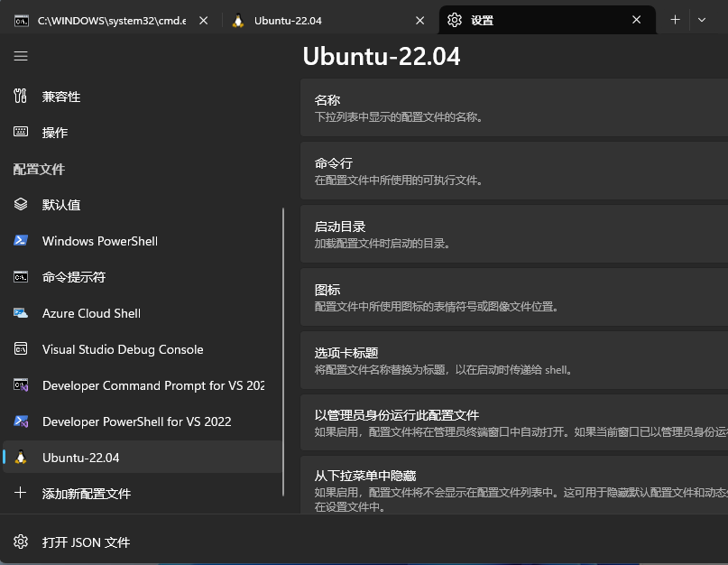Click the 从下拉菜单中隐藏 setting

[514, 485]
